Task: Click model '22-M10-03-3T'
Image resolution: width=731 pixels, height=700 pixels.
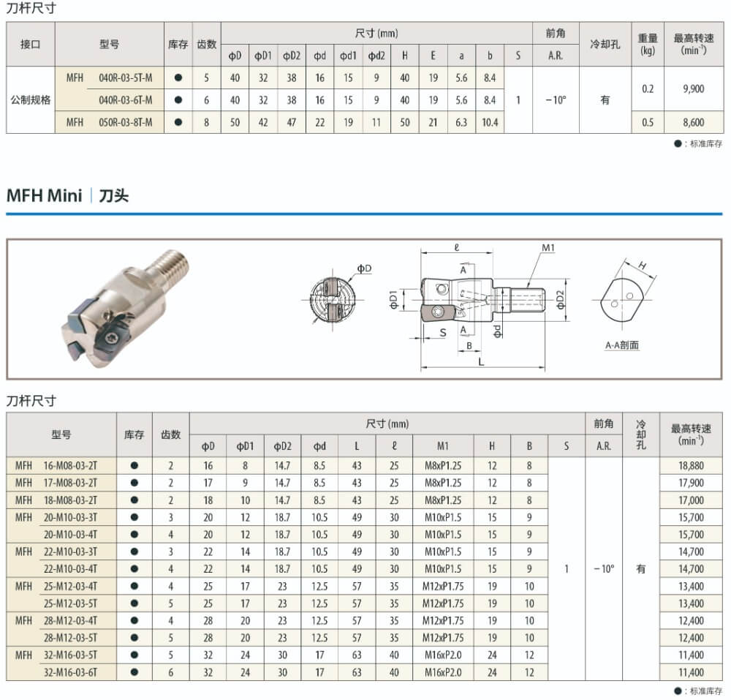Action: [x=70, y=552]
